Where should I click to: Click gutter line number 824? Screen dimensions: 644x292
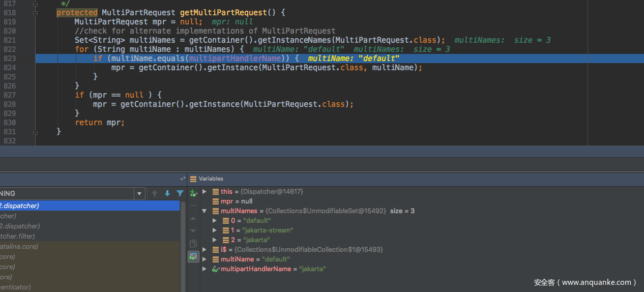pos(9,68)
